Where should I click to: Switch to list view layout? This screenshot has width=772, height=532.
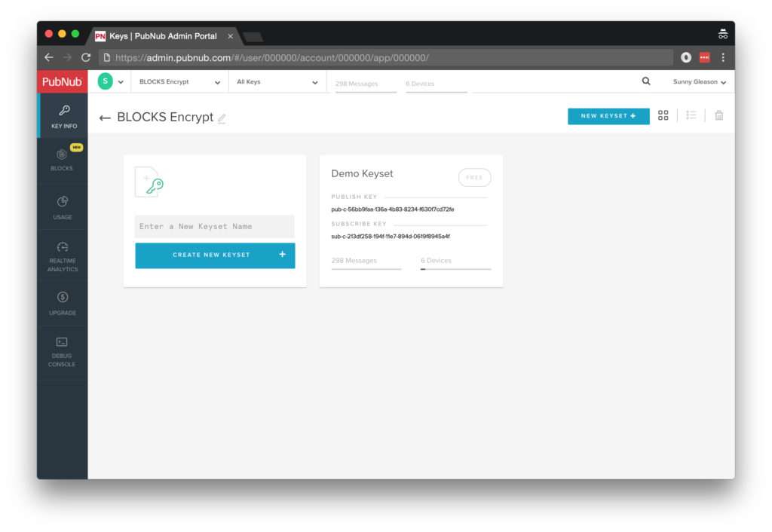coord(691,115)
